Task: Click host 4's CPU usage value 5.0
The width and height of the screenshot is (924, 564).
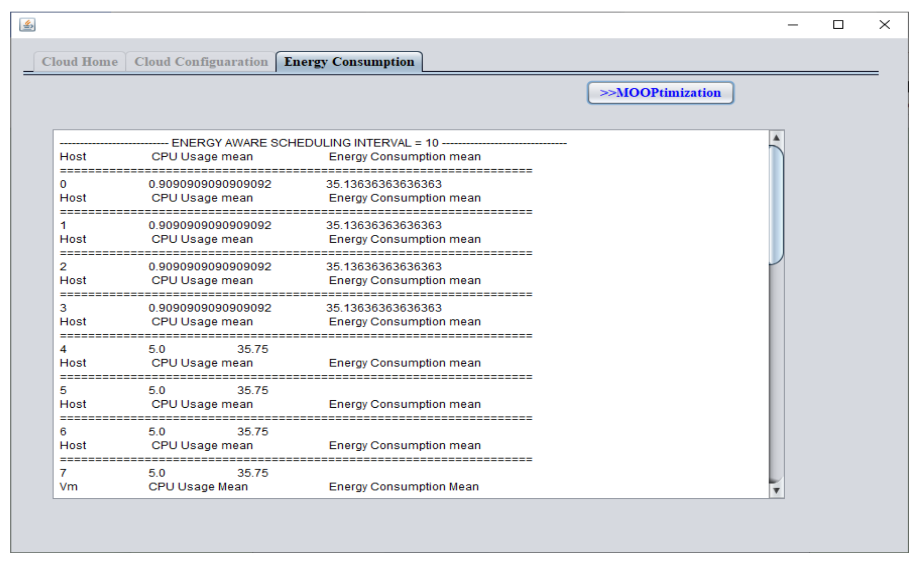Action: (x=157, y=349)
